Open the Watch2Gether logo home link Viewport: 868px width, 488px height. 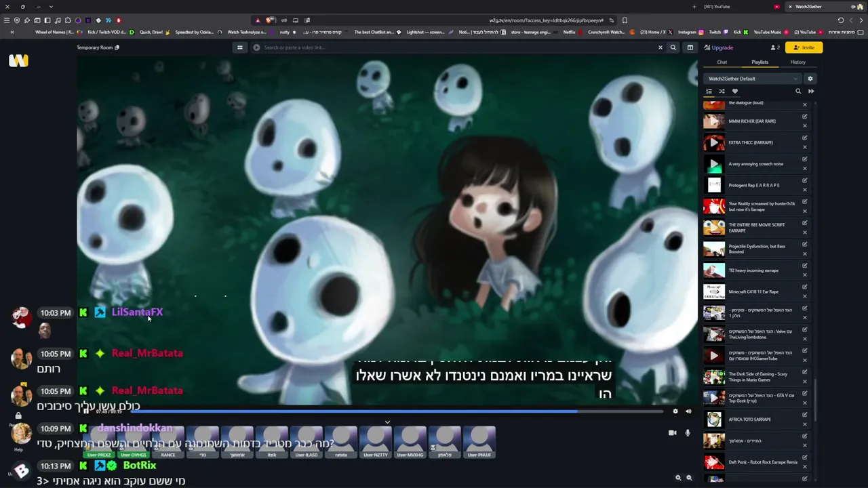pyautogui.click(x=18, y=61)
